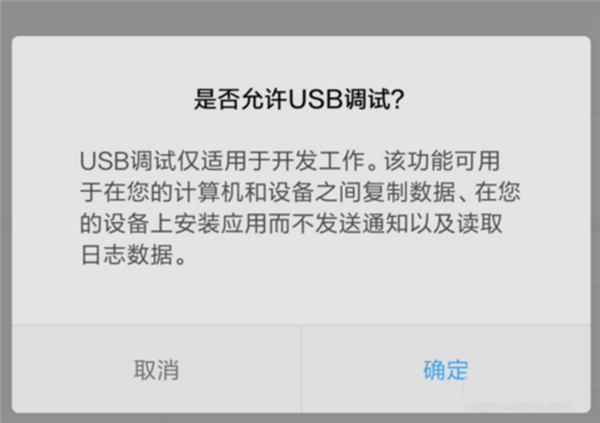This screenshot has height=423, width=600.
Task: Click the text 安装应用而不发送通知
Action: (291, 223)
